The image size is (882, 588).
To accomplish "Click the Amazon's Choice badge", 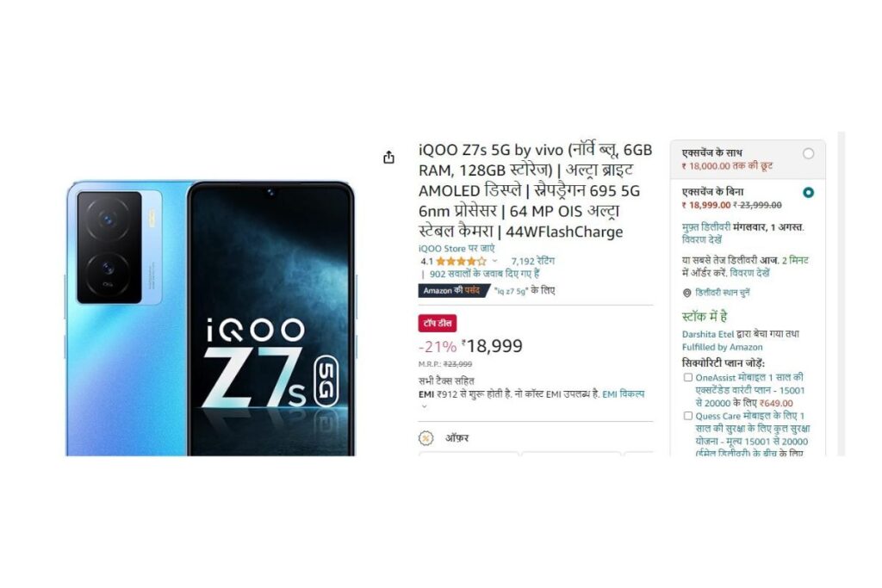I will click(x=453, y=291).
